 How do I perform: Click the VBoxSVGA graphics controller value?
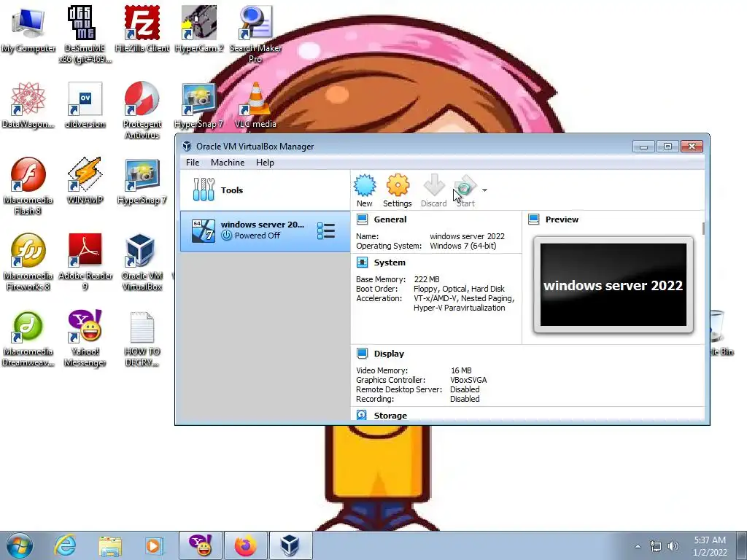468,380
